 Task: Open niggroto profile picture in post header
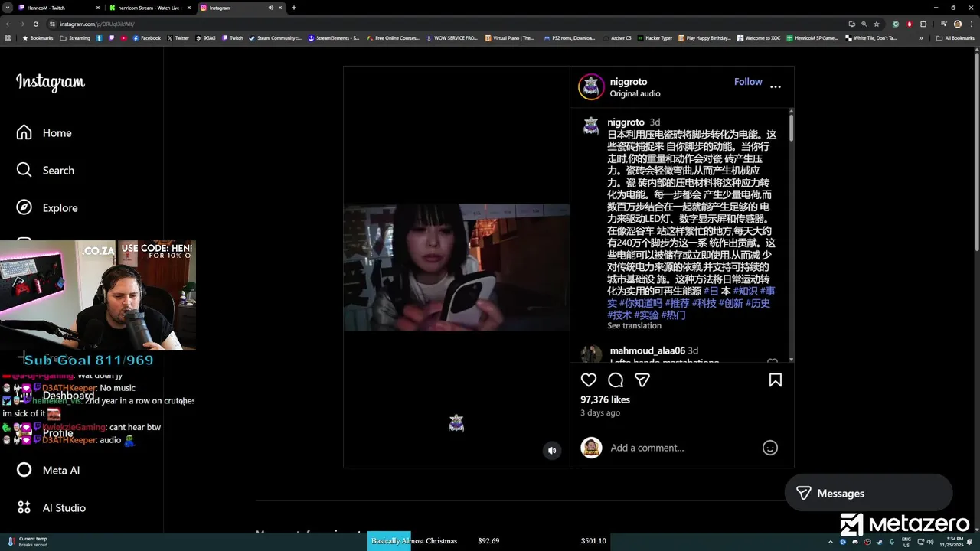[x=591, y=86]
